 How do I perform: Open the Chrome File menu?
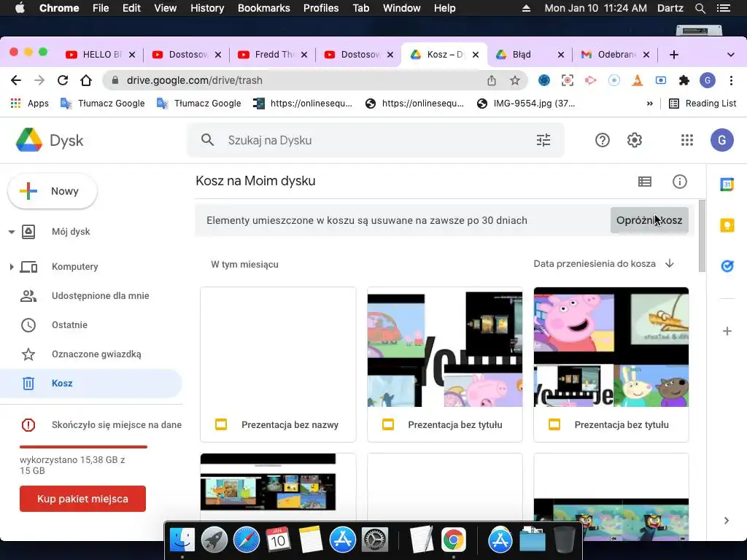click(x=101, y=8)
